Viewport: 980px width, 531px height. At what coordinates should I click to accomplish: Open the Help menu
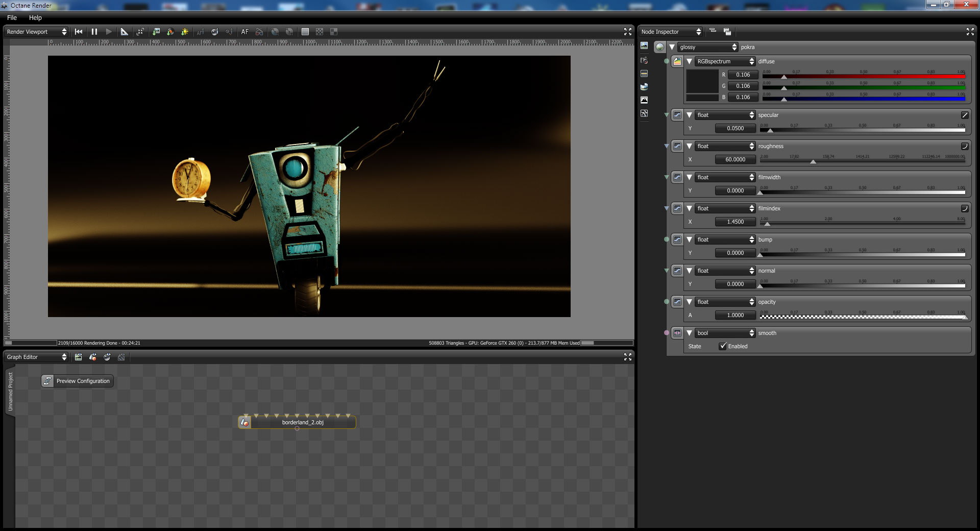(x=35, y=17)
